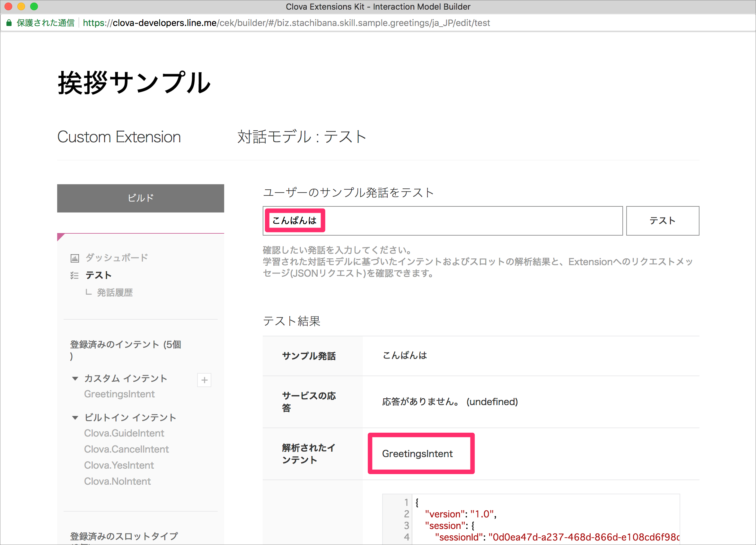The width and height of the screenshot is (756, 545).
Task: Open Clova.NoIntent
Action: point(117,481)
